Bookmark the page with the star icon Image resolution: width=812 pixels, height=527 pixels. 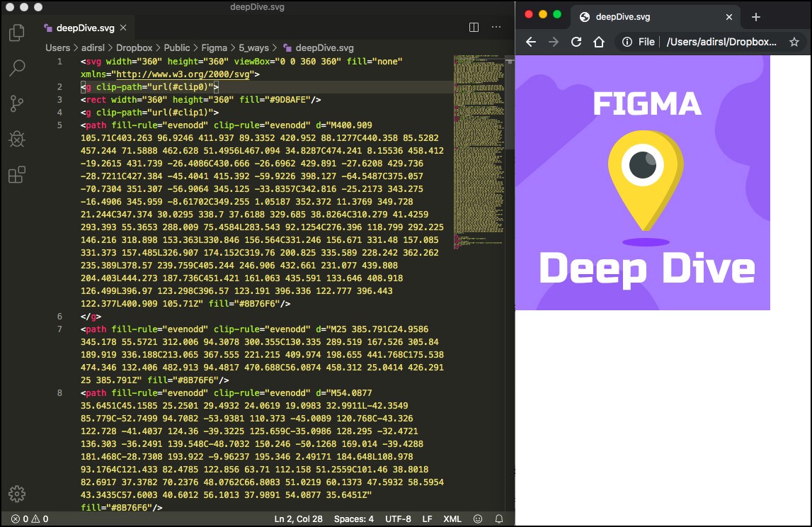(x=794, y=42)
